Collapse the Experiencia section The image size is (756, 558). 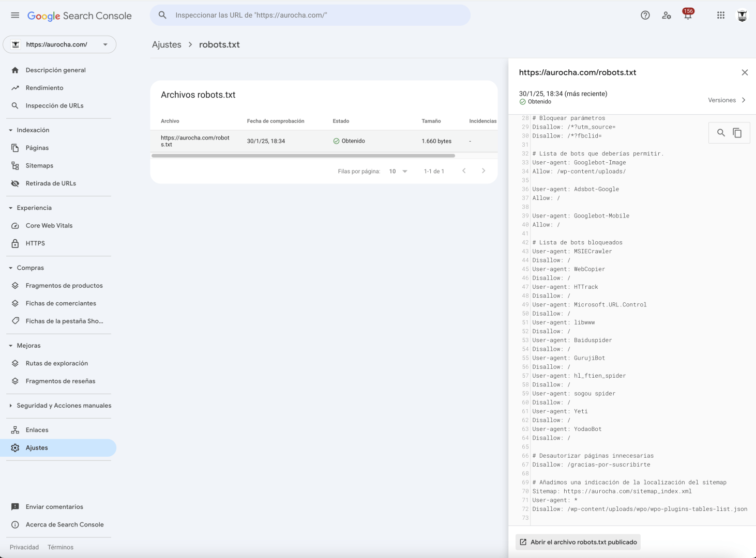coord(10,208)
